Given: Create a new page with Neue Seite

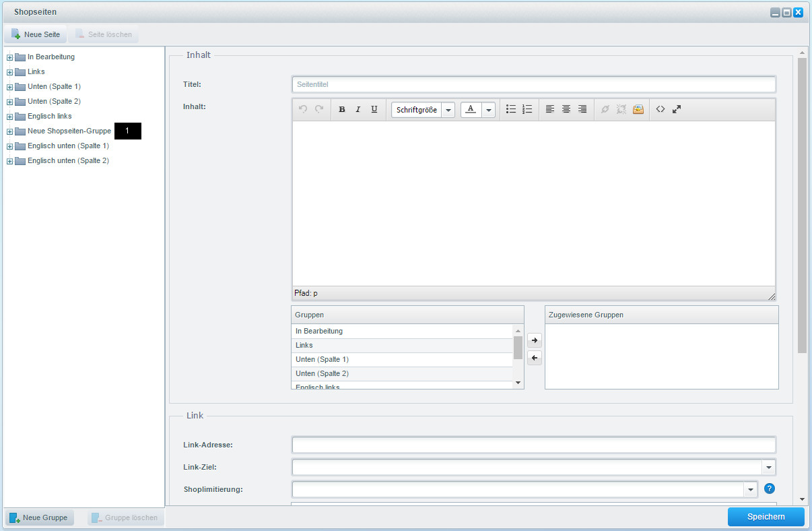Looking at the screenshot, I should point(36,34).
